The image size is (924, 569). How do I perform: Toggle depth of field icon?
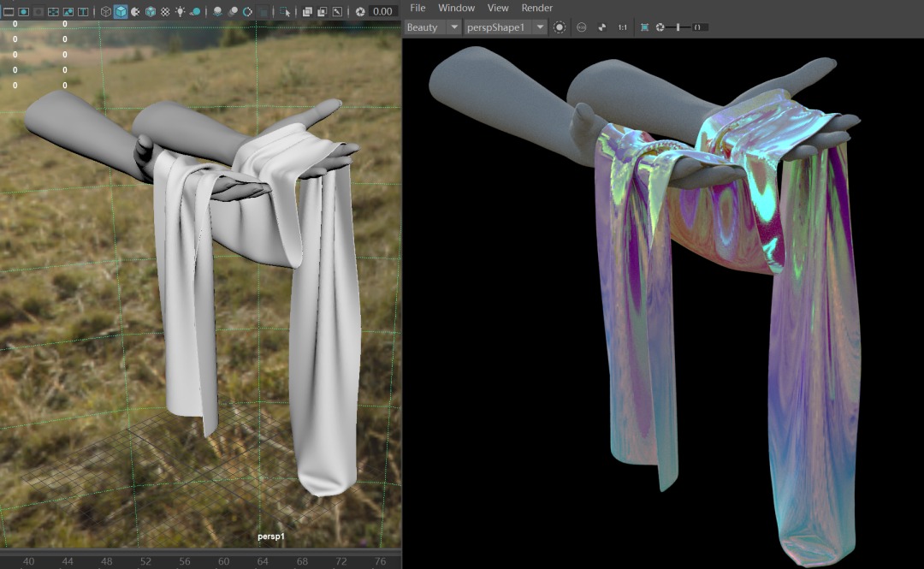[x=263, y=11]
